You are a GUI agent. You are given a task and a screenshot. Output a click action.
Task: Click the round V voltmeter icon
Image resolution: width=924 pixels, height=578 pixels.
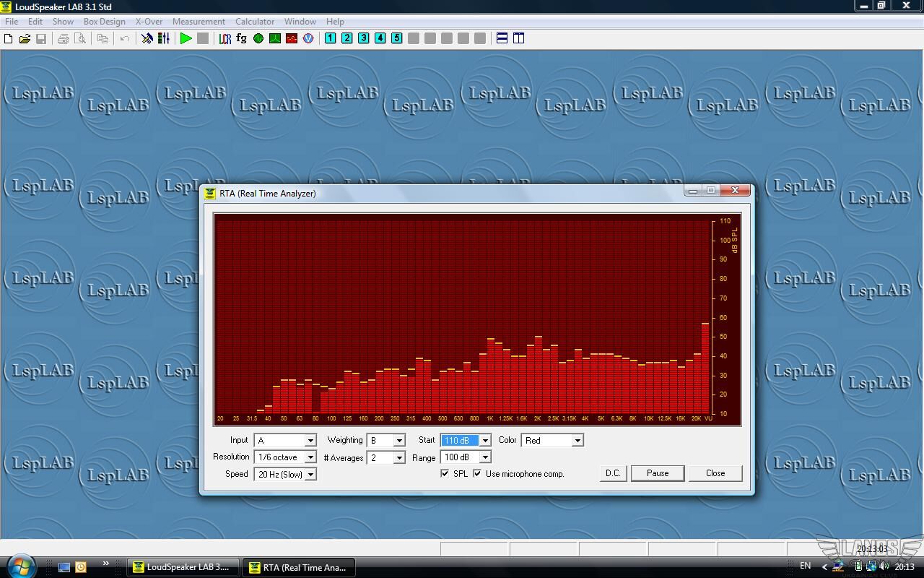[308, 38]
